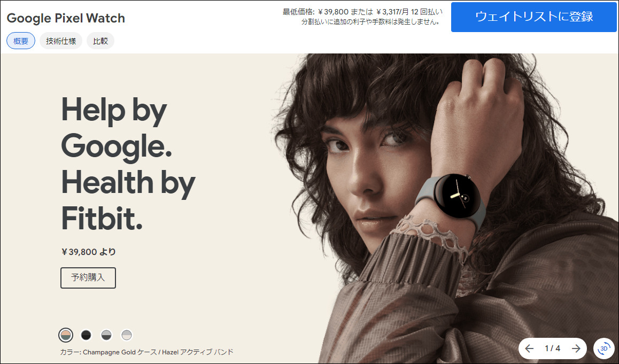Screen dimensions: 619x364
Task: Open the 技術仕様 tab
Action: (x=61, y=41)
